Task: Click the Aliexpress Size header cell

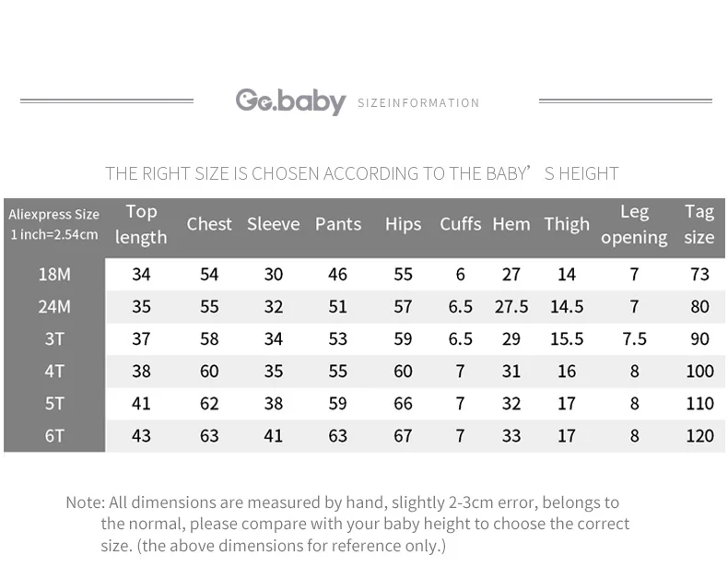Action: [54, 224]
